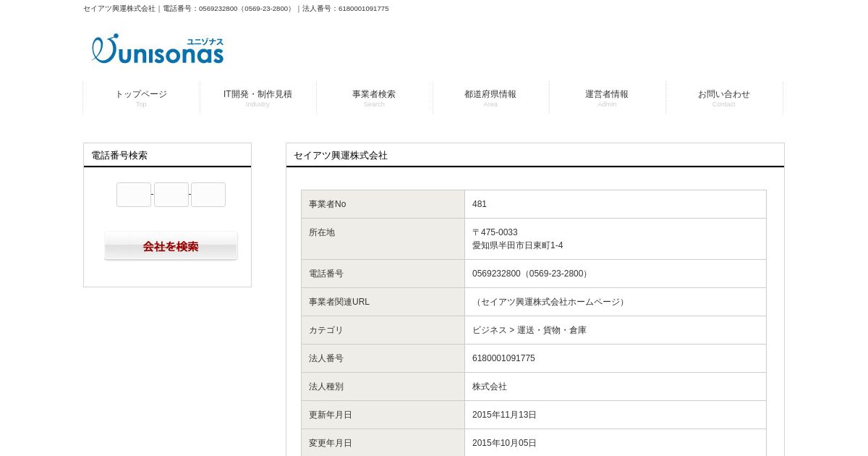The height and width of the screenshot is (456, 868).
Task: Open the IT開発・制作見積 menu item
Action: pyautogui.click(x=258, y=98)
